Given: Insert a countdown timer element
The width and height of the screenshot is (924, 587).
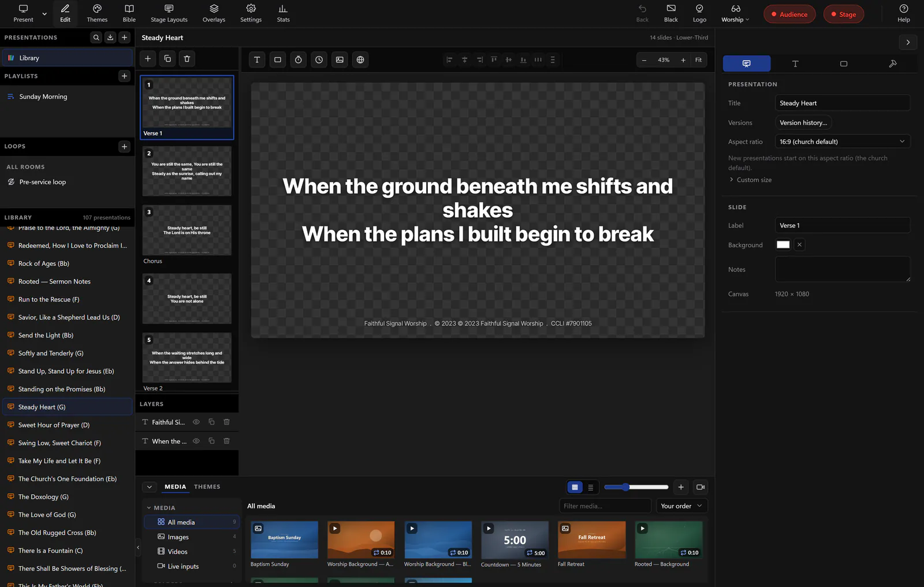Looking at the screenshot, I should pyautogui.click(x=299, y=60).
